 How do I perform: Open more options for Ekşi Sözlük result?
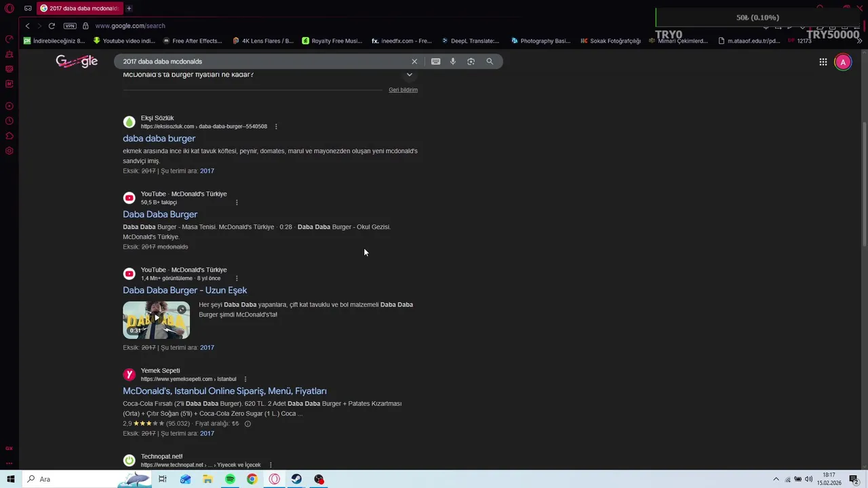tap(276, 126)
